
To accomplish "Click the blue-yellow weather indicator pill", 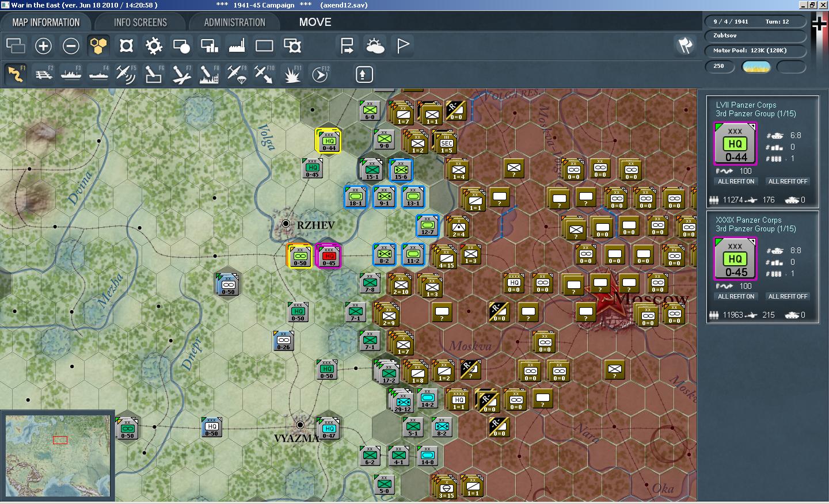I will tap(756, 67).
